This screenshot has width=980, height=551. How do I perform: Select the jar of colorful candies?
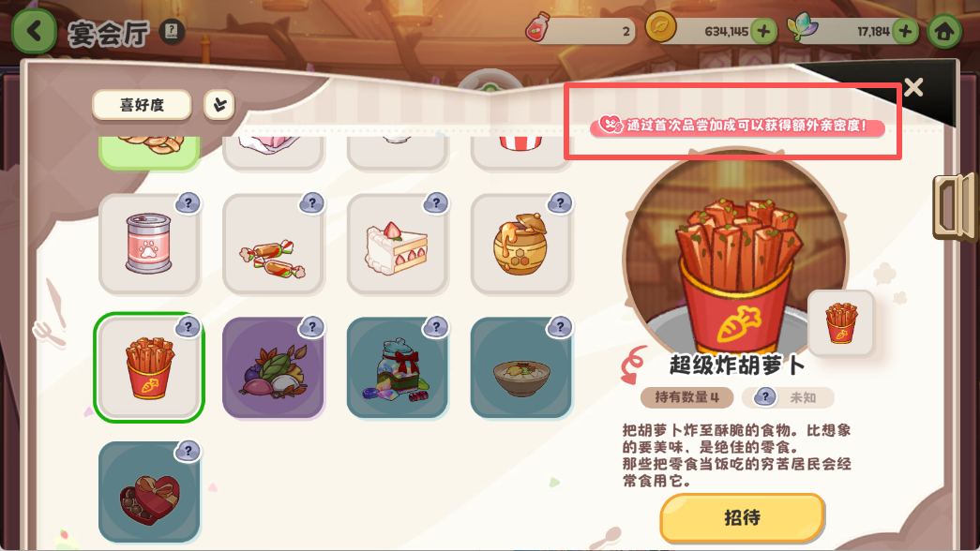(398, 367)
